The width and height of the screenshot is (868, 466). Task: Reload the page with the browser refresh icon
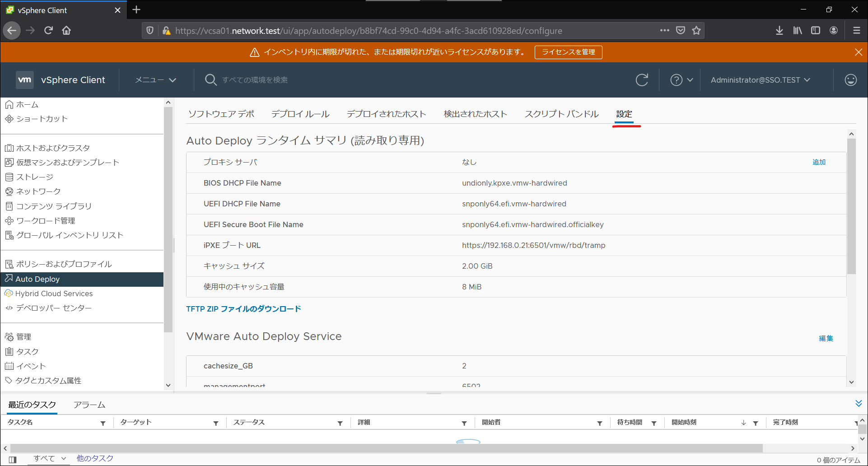[x=48, y=30]
